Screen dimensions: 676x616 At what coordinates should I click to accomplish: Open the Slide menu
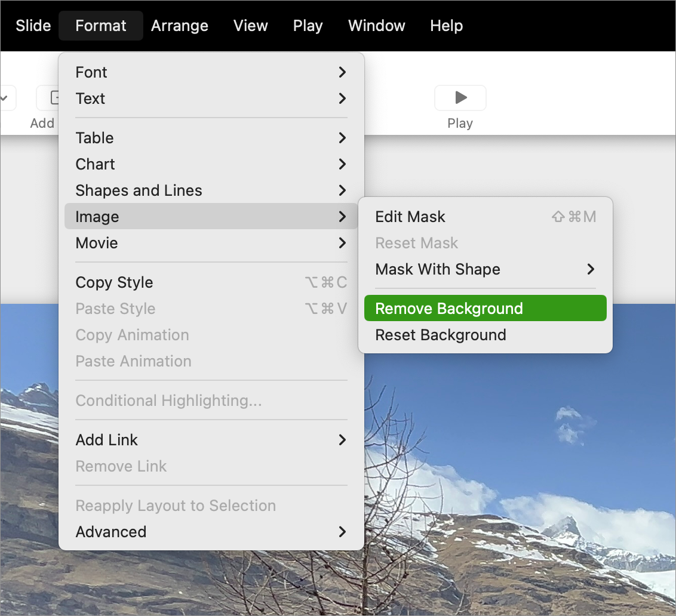(x=33, y=26)
